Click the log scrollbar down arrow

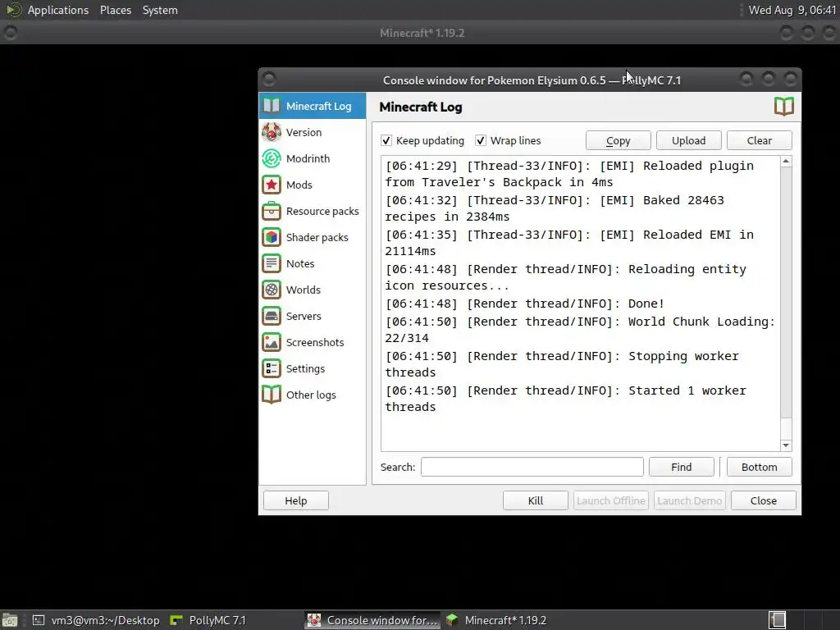coord(786,445)
